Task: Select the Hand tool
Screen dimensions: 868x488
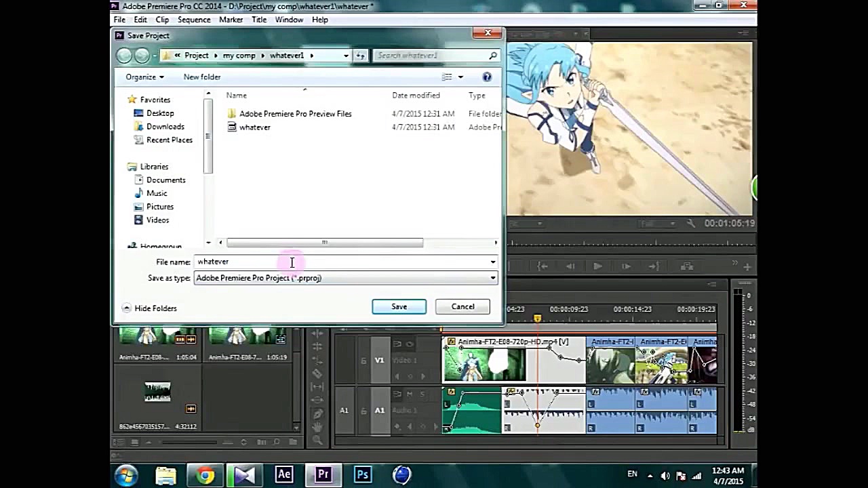Action: pos(317,427)
